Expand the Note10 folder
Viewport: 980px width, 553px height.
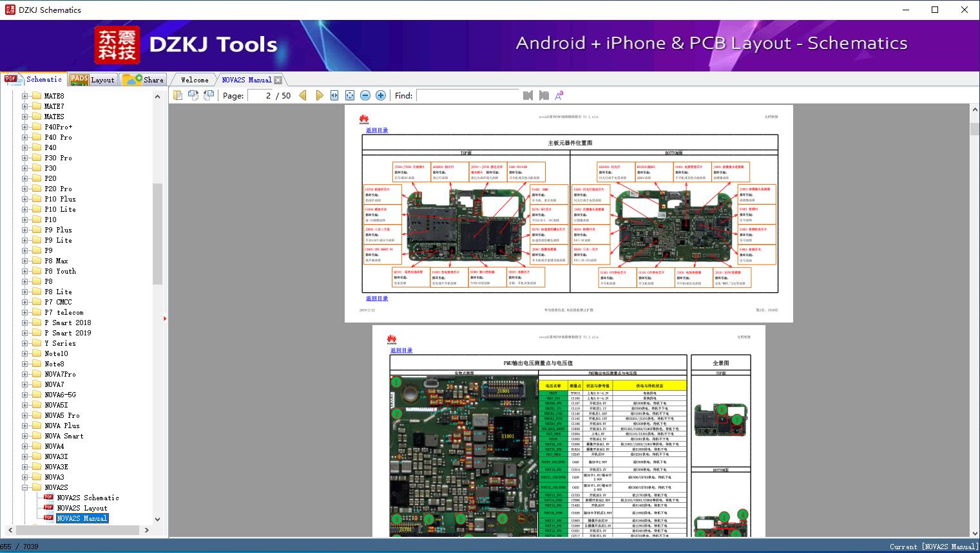pyautogui.click(x=25, y=353)
